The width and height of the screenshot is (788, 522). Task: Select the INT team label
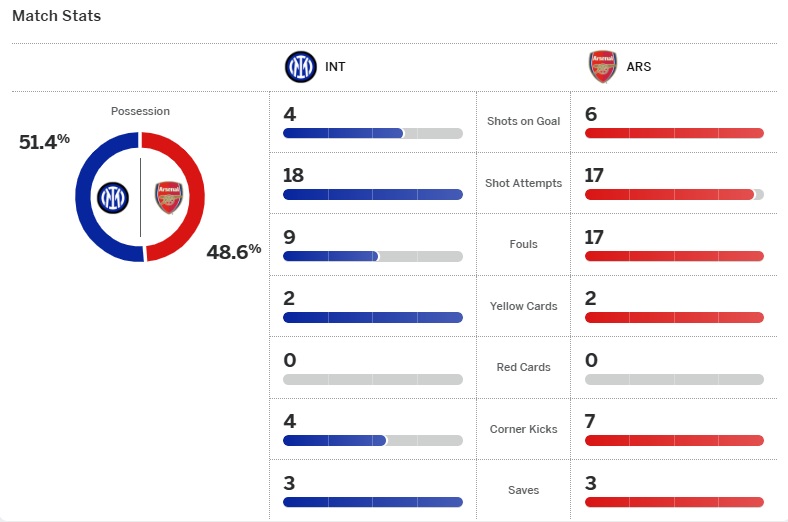click(335, 68)
